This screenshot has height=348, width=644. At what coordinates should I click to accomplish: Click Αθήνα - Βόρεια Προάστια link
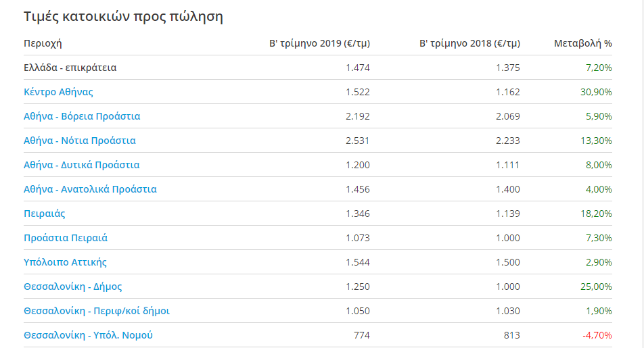coord(82,116)
